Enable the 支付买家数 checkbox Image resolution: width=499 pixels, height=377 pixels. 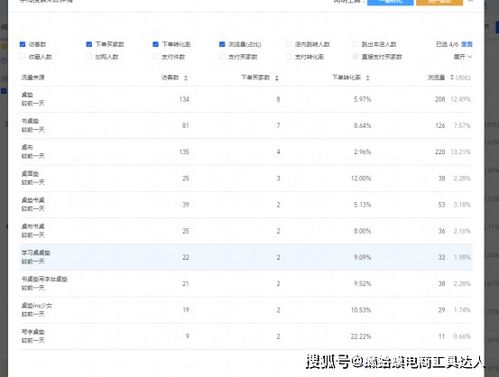222,57
